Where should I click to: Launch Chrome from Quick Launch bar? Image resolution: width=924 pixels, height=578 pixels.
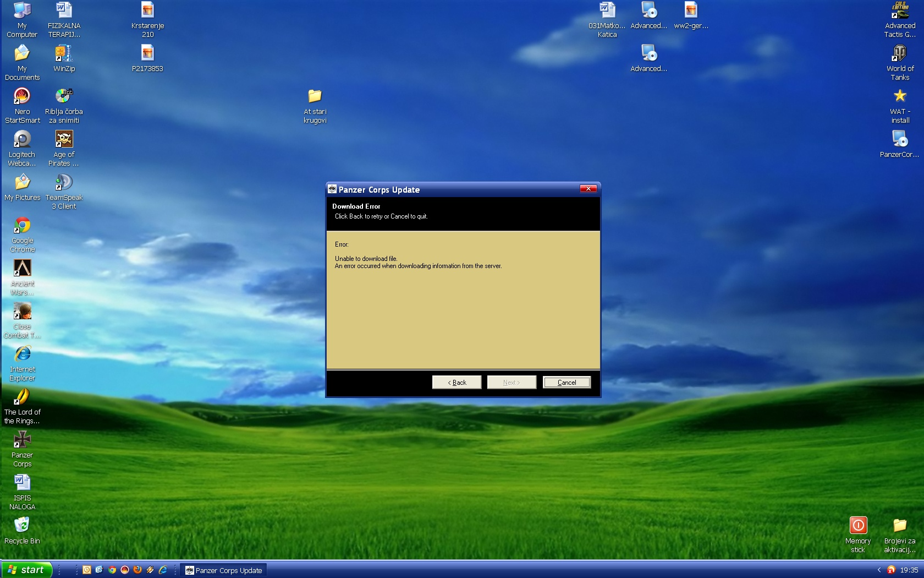pos(112,570)
